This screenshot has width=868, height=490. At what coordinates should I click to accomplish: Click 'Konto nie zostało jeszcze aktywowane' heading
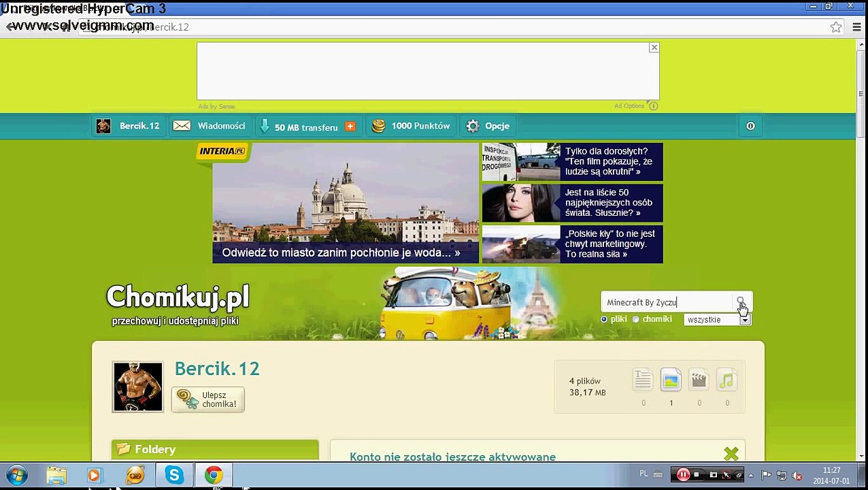tap(452, 457)
